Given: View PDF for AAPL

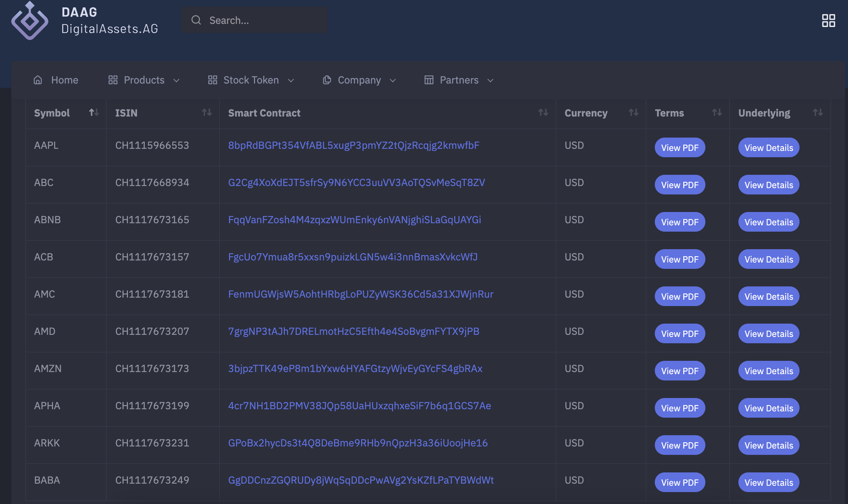Looking at the screenshot, I should pos(680,147).
